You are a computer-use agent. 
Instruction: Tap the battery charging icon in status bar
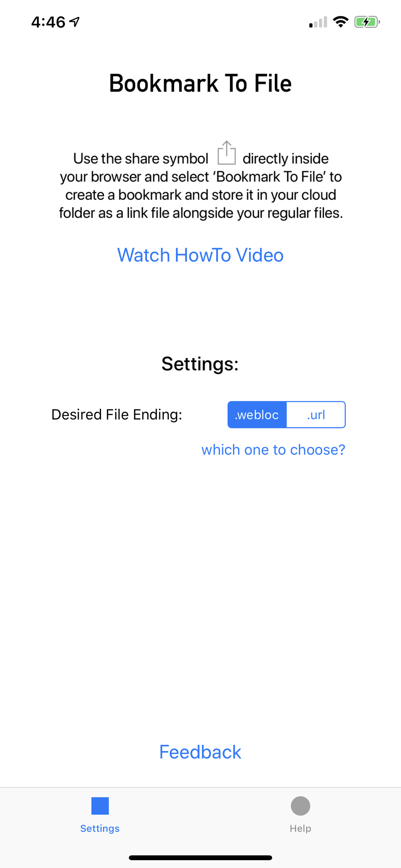[x=367, y=22]
